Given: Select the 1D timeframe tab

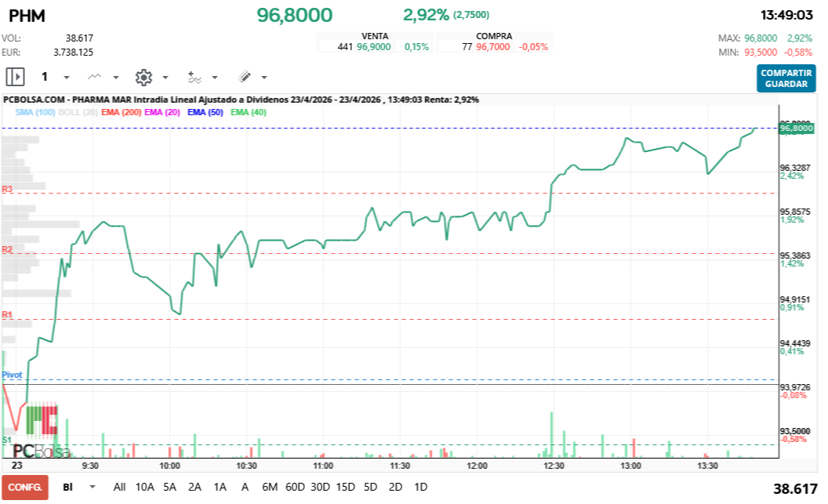Looking at the screenshot, I should (x=420, y=487).
